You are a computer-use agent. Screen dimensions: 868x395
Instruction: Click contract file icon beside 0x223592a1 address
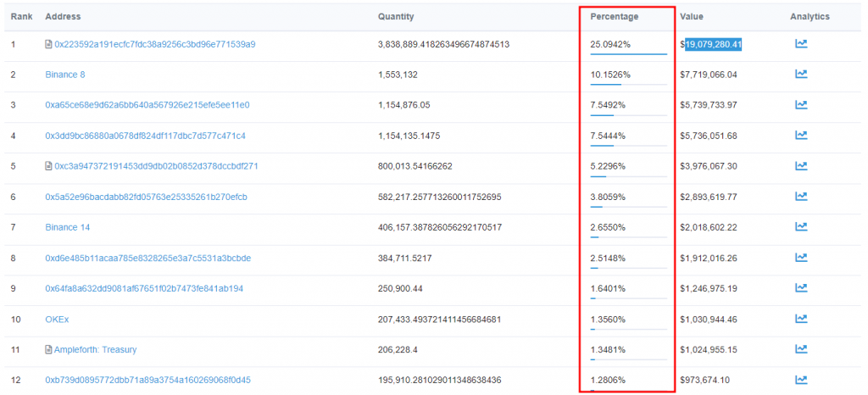(x=48, y=44)
